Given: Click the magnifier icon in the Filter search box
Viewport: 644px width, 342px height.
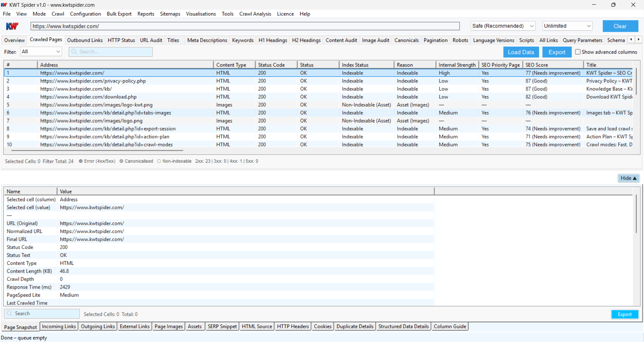Looking at the screenshot, I should tap(74, 52).
